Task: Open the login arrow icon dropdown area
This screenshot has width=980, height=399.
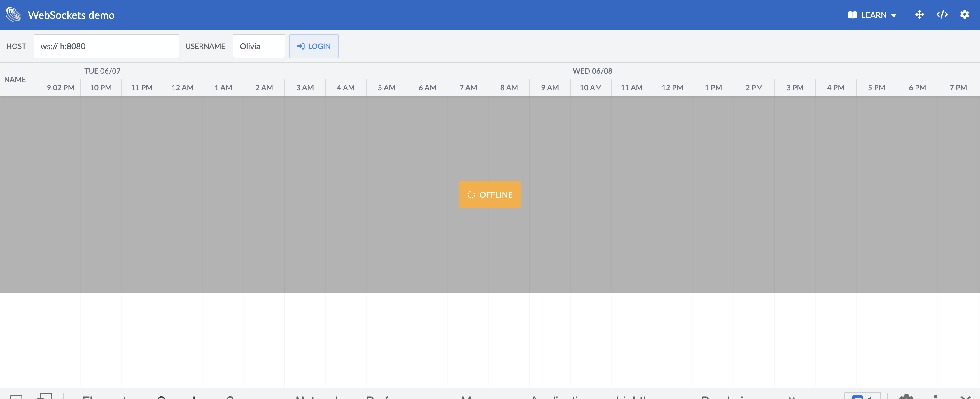Action: 301,46
